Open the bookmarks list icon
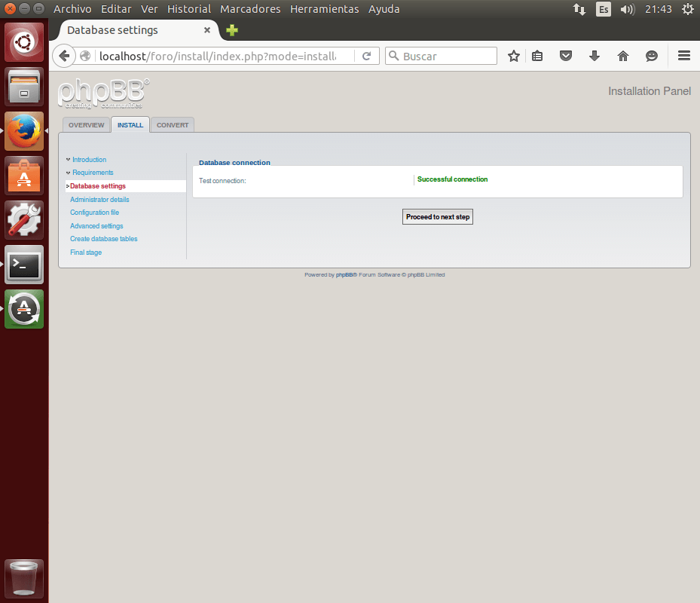Screen dimensions: 700x603 tap(537, 57)
